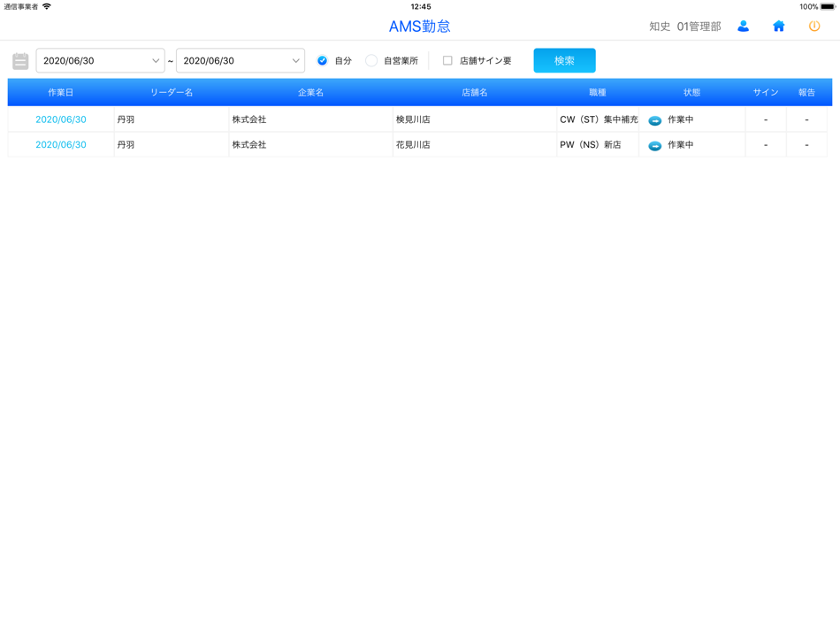This screenshot has height=630, width=840.
Task: Click 丹羽 leader cell in 花見川店 row
Action: (172, 145)
